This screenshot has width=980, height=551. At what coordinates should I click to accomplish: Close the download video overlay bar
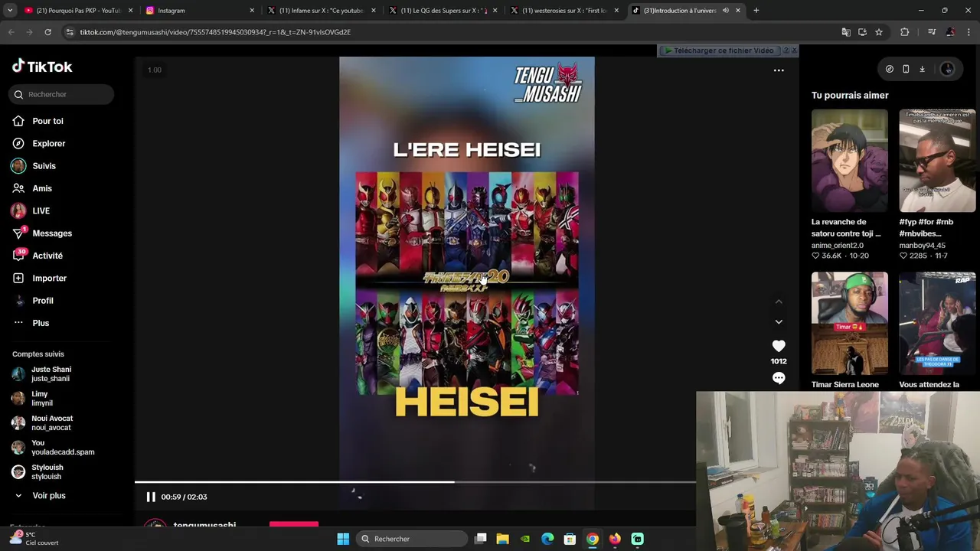pyautogui.click(x=794, y=51)
